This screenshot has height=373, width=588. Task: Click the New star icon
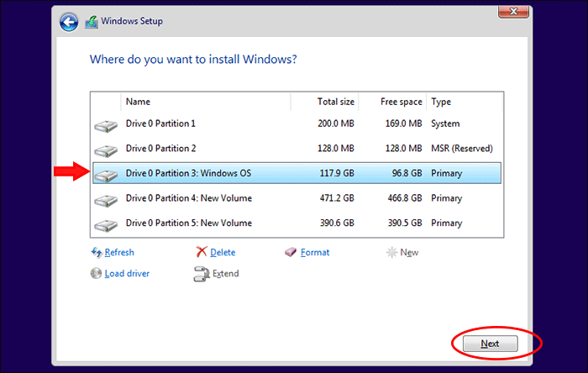coord(391,252)
